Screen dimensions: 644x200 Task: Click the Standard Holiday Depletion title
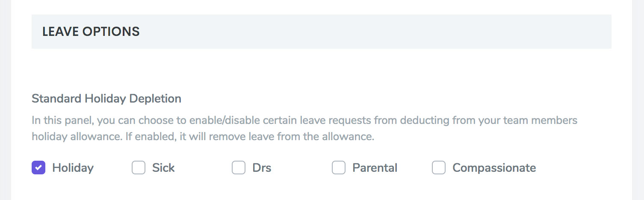point(106,99)
